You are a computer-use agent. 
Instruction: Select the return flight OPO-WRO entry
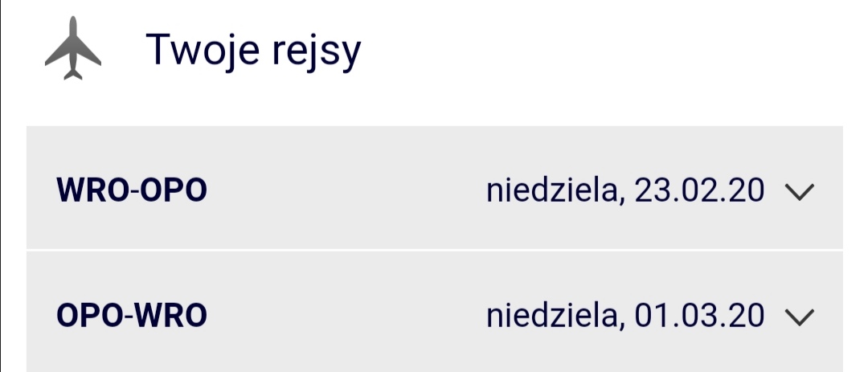(x=435, y=312)
